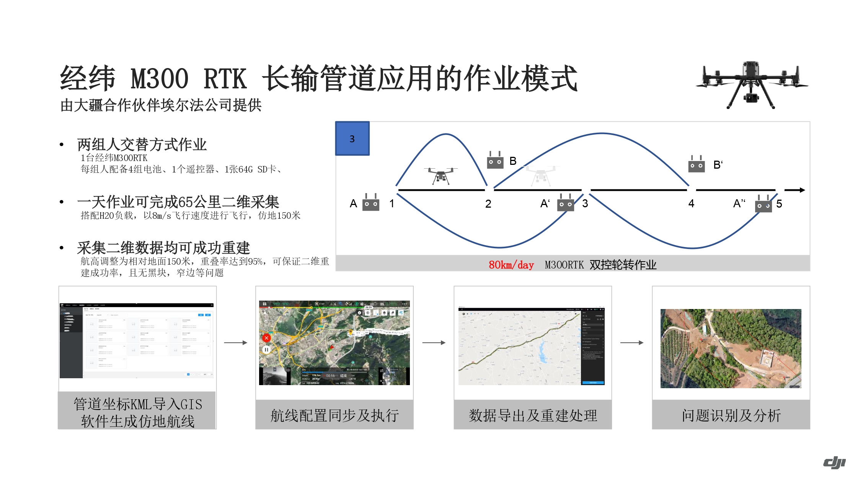
Task: Click the letter A label in the diagram
Action: [353, 203]
